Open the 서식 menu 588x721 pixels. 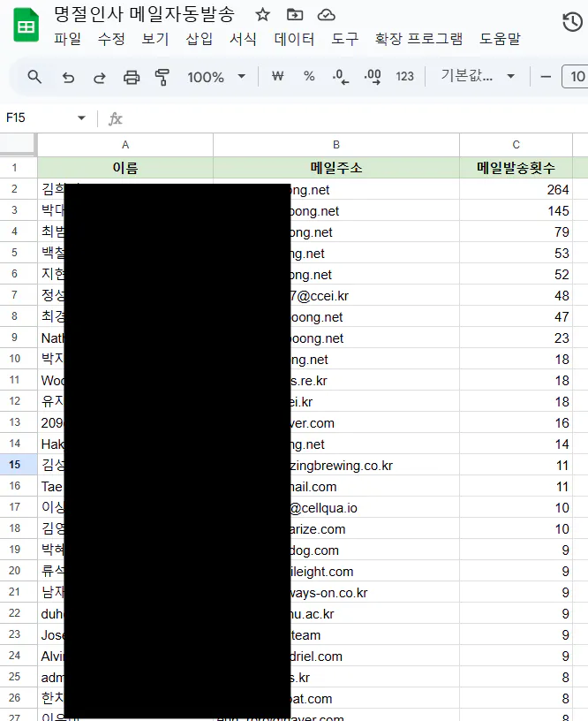(243, 39)
